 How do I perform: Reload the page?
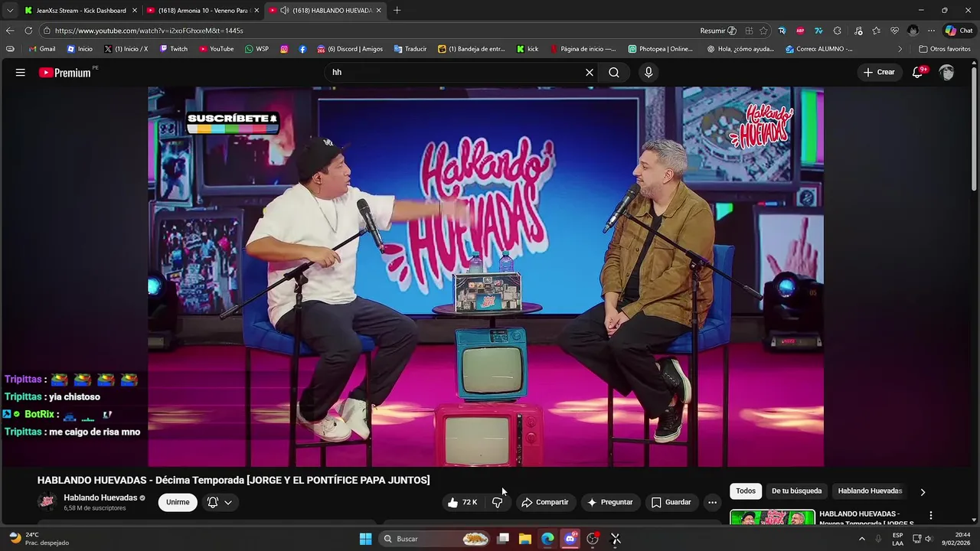28,31
